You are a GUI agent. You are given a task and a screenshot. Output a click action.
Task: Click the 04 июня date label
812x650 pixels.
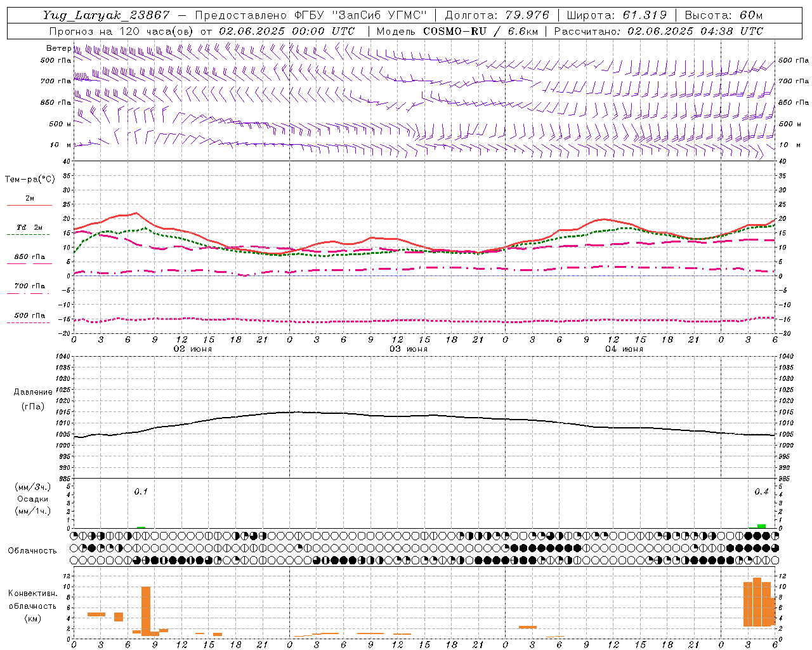coord(624,349)
